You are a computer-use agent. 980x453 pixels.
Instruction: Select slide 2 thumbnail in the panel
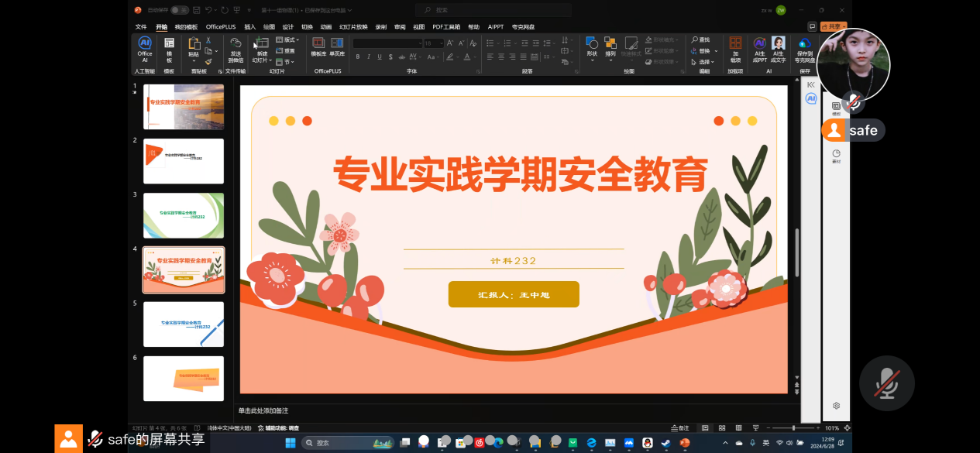184,161
